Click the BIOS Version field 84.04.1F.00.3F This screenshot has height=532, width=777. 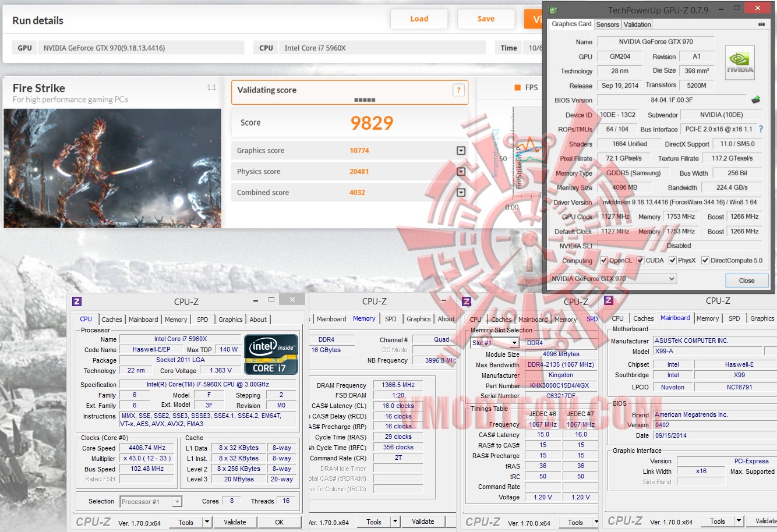point(672,100)
